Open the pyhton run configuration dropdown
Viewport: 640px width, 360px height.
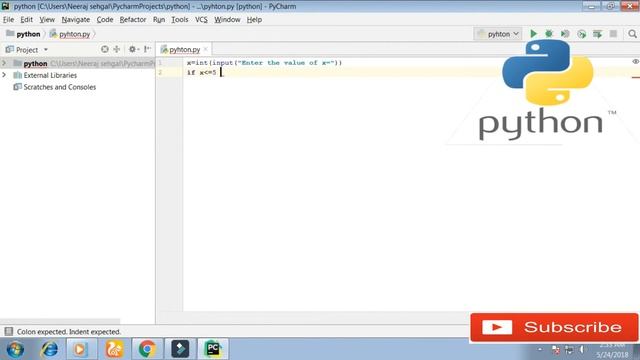[498, 34]
